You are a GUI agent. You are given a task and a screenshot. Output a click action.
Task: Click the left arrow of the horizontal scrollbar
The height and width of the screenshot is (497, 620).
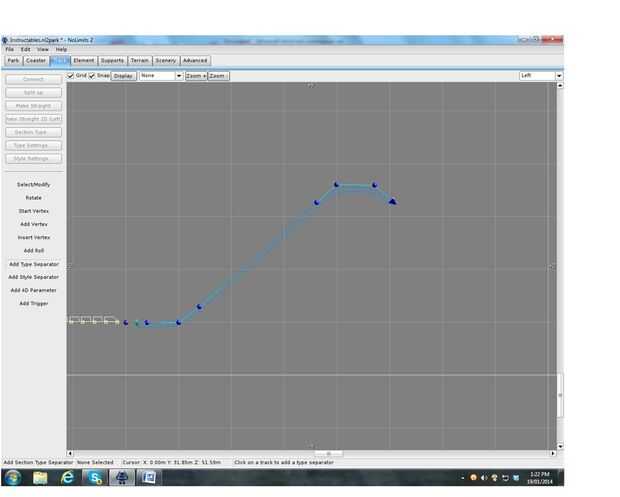click(x=70, y=454)
